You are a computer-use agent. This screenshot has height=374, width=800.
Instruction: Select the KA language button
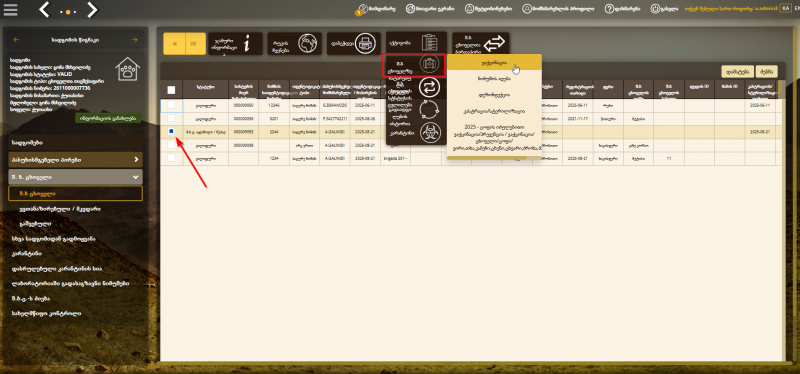[x=786, y=9]
